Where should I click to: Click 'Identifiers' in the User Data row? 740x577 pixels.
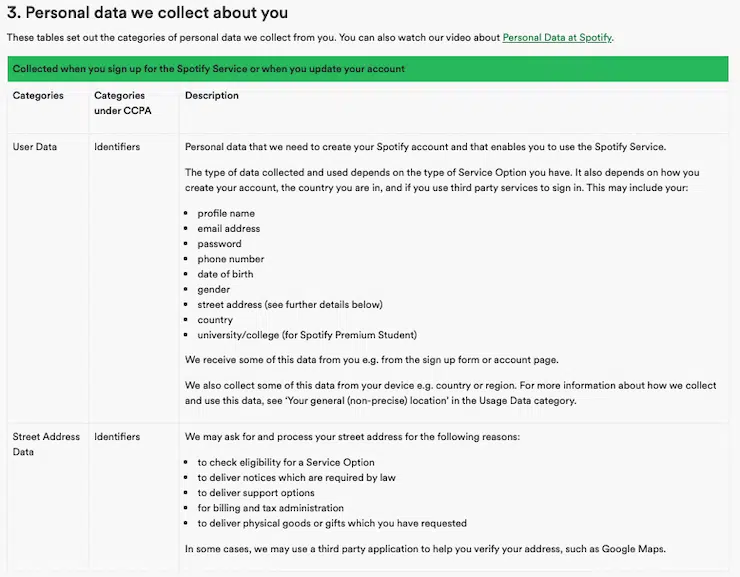[117, 147]
